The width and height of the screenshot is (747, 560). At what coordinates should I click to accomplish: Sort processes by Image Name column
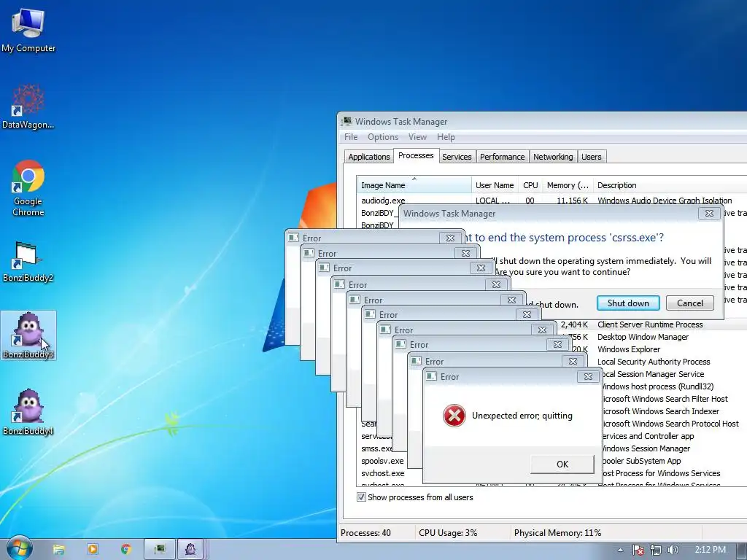click(414, 185)
